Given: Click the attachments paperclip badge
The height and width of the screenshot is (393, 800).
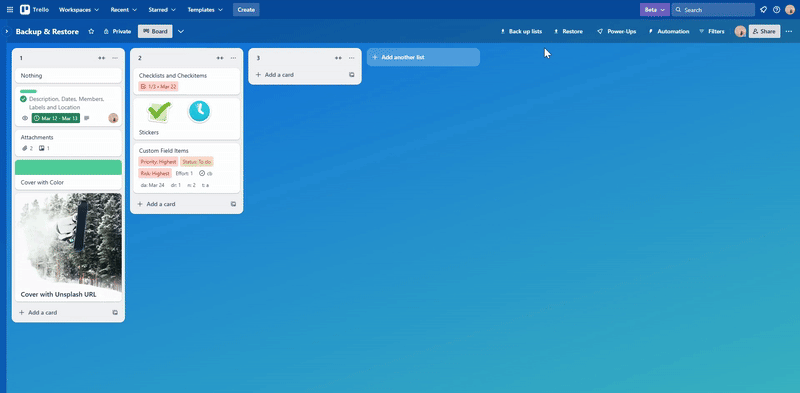Looking at the screenshot, I should click(27, 149).
